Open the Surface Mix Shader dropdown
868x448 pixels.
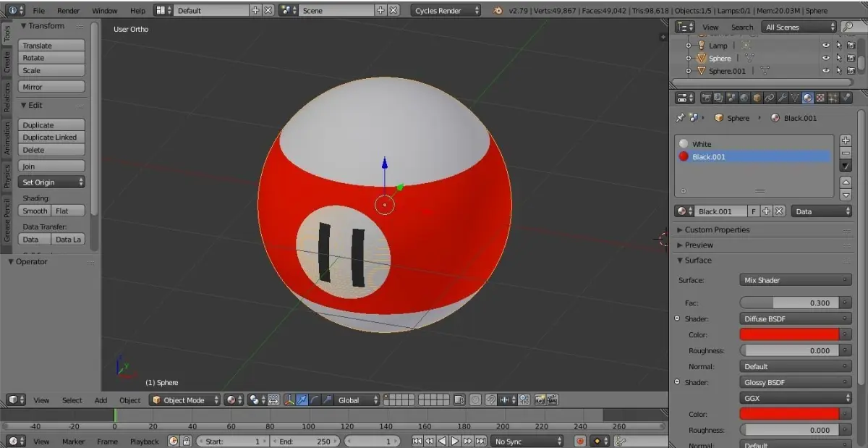point(796,280)
